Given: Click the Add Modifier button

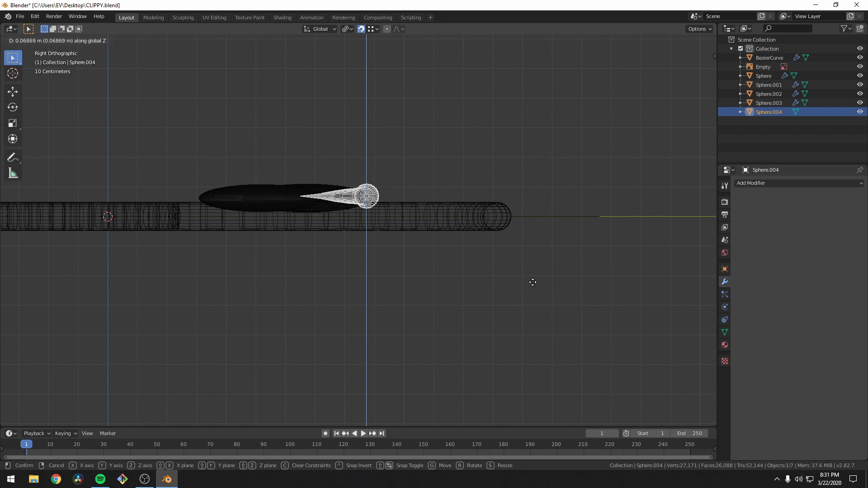Looking at the screenshot, I should click(x=799, y=183).
